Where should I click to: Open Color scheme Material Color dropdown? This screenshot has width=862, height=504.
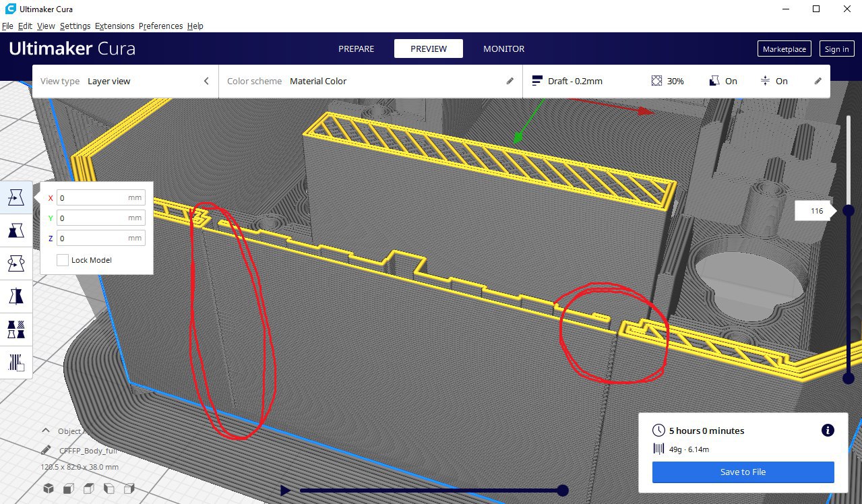point(371,81)
